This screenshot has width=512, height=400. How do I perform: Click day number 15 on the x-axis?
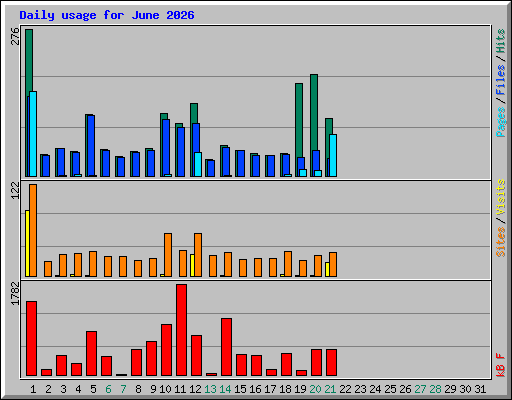coord(240,389)
